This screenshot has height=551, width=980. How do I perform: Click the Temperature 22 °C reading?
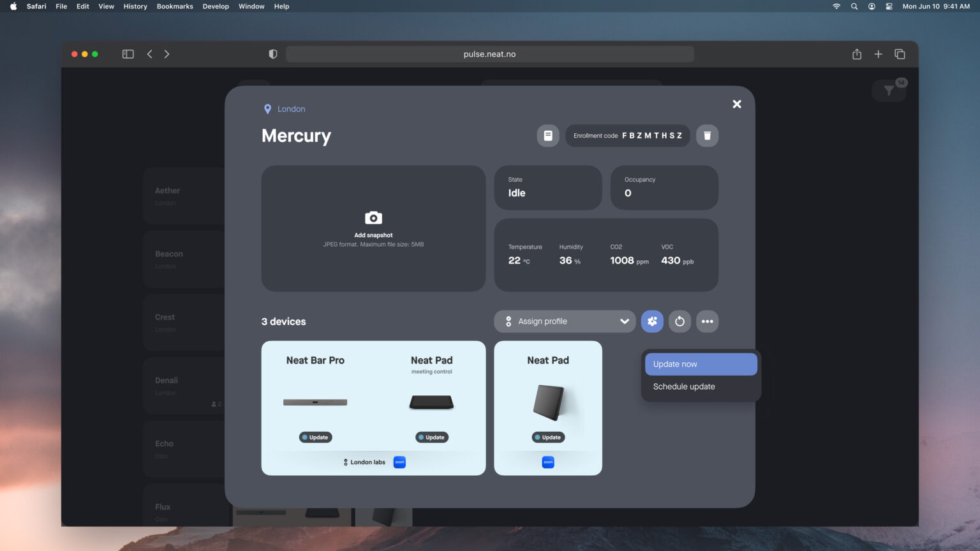point(524,255)
